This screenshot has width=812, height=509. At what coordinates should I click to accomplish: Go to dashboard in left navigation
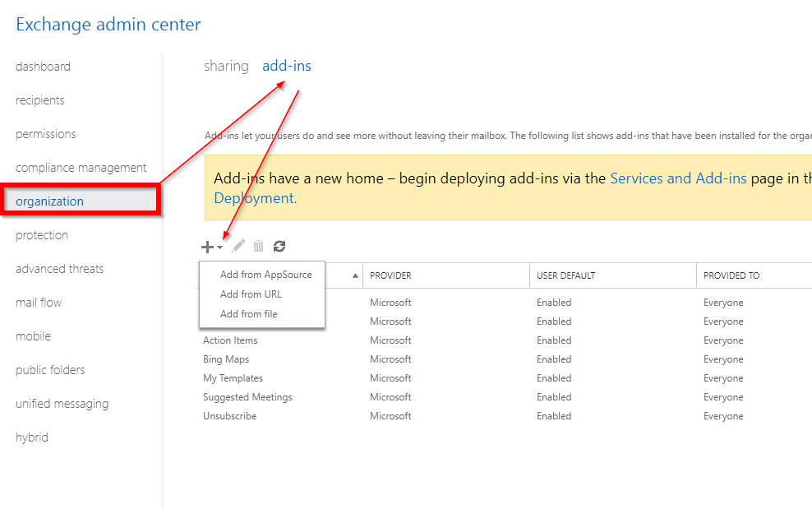coord(43,67)
